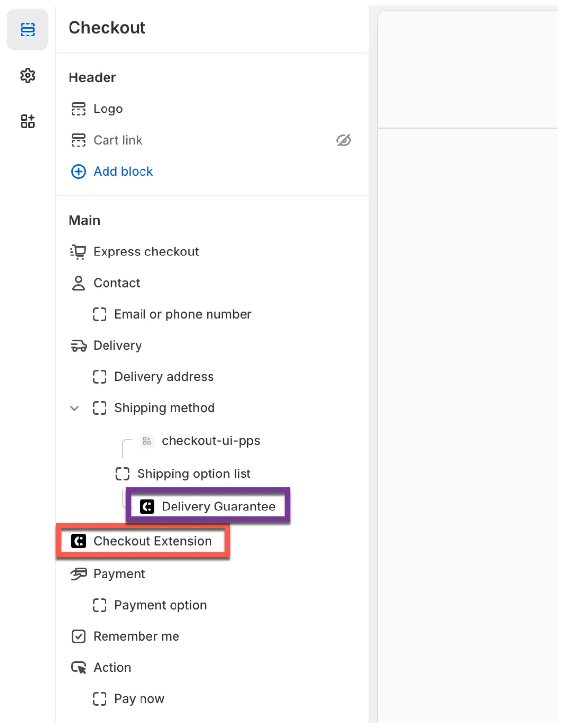Open the checkout-ui-pps block
Image resolution: width=564 pixels, height=728 pixels.
point(211,441)
